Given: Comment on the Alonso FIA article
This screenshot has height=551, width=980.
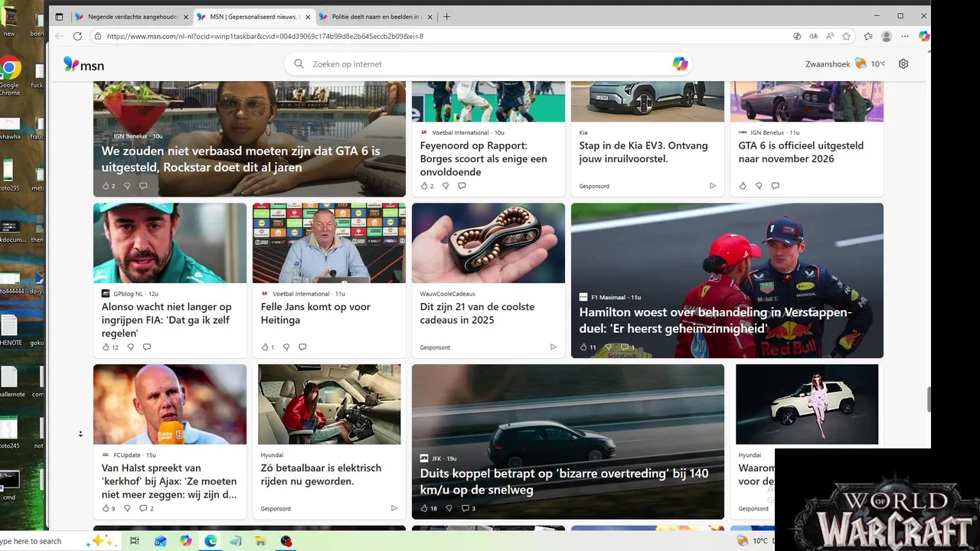Looking at the screenshot, I should [x=147, y=347].
